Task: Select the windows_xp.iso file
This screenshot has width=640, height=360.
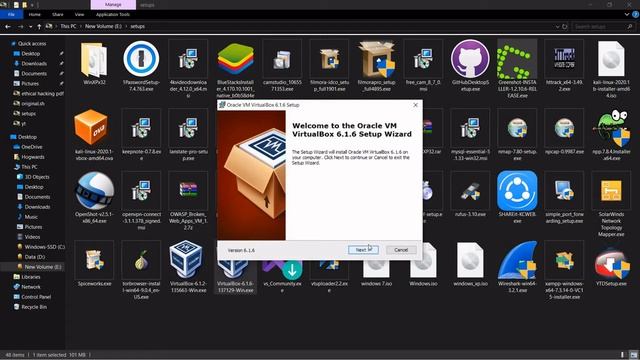Action: click(x=470, y=260)
